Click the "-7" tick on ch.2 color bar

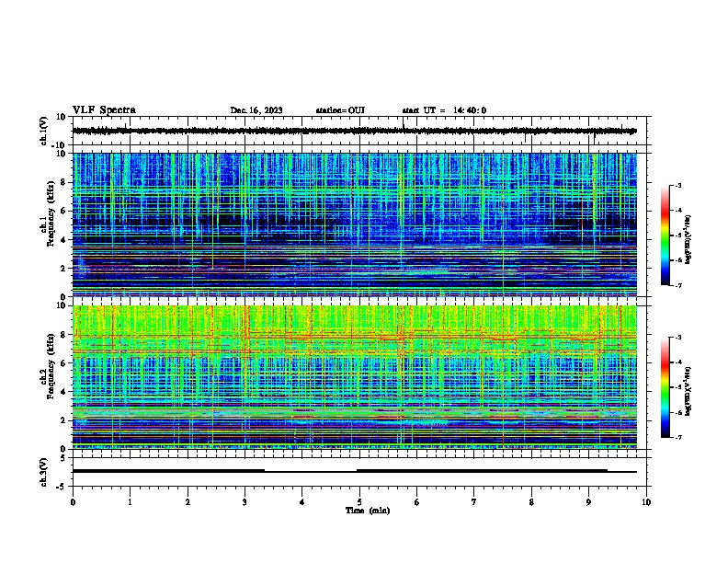tap(677, 437)
